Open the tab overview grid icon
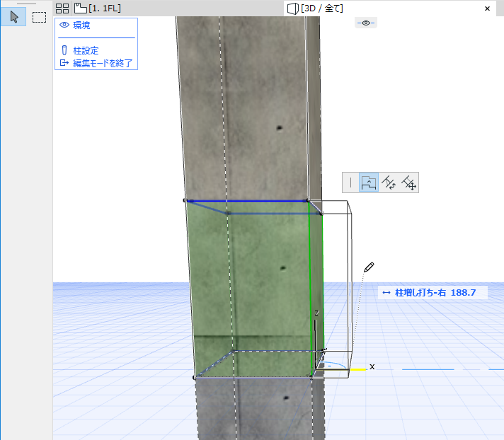Viewport: 504px width, 440px height. click(x=62, y=8)
